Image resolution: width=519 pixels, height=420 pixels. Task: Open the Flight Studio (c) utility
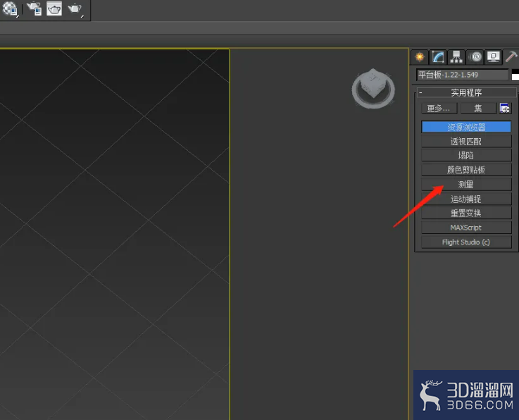466,242
